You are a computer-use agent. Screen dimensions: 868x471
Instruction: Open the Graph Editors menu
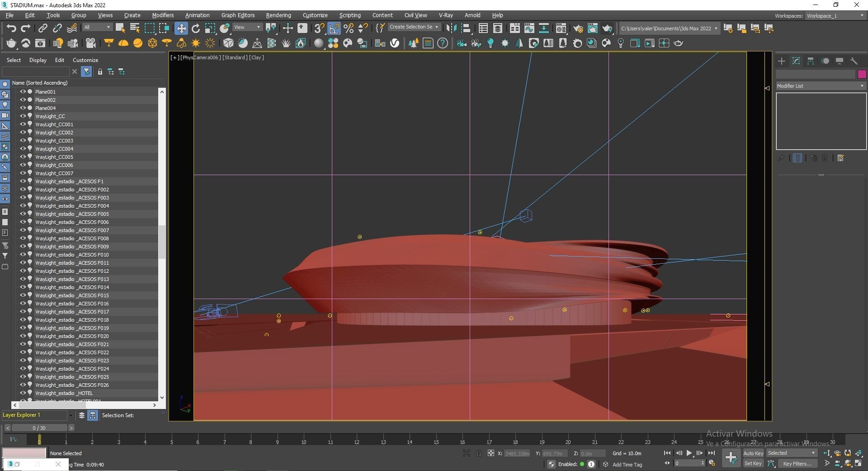pyautogui.click(x=238, y=15)
